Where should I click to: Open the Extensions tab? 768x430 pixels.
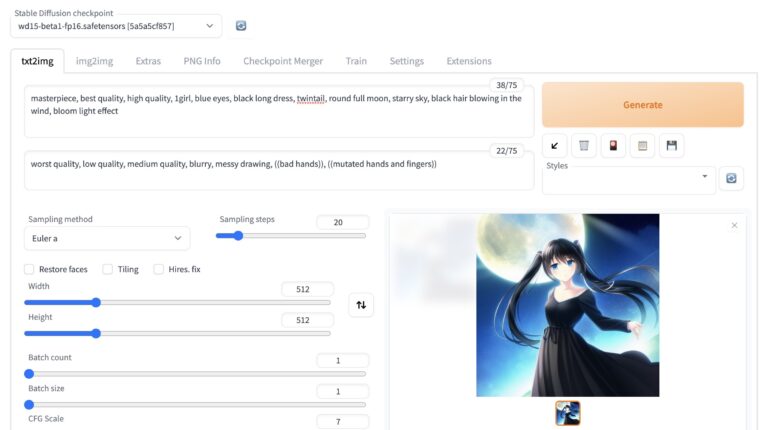[469, 61]
